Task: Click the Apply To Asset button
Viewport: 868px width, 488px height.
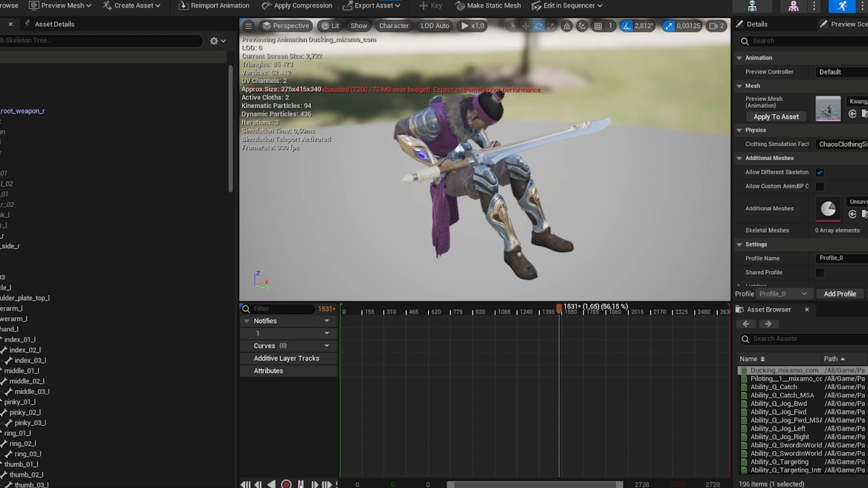Action: (x=776, y=117)
